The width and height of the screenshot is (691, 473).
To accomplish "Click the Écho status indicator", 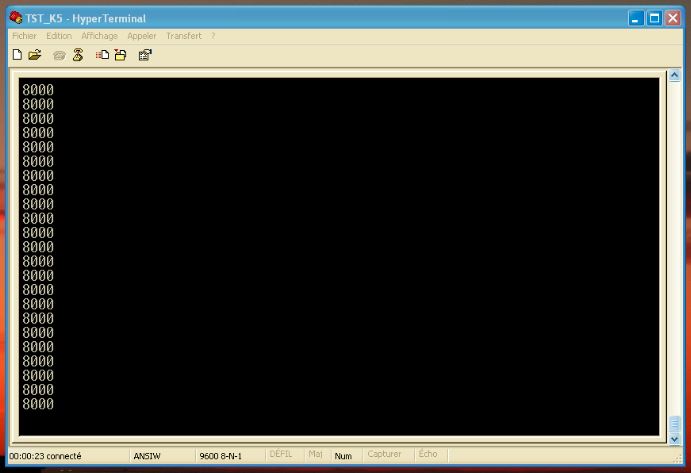I will [427, 454].
